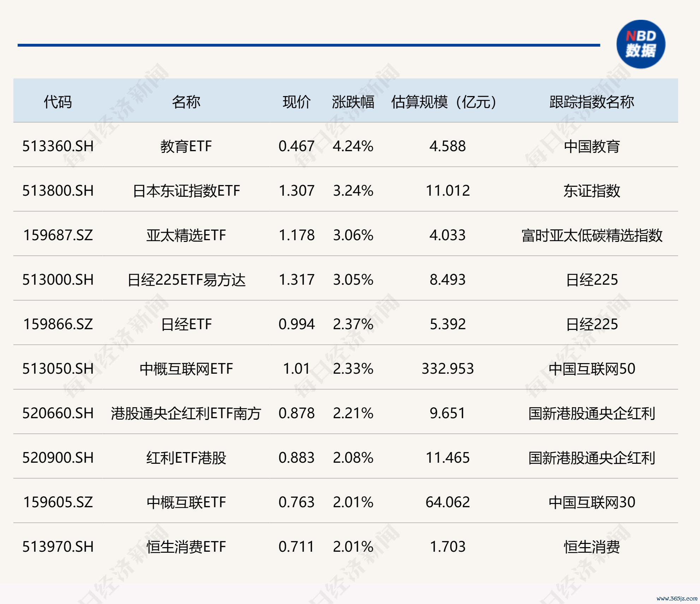Screen dimensions: 700x604
Task: Select code 513360.SH in the table
Action: click(58, 146)
